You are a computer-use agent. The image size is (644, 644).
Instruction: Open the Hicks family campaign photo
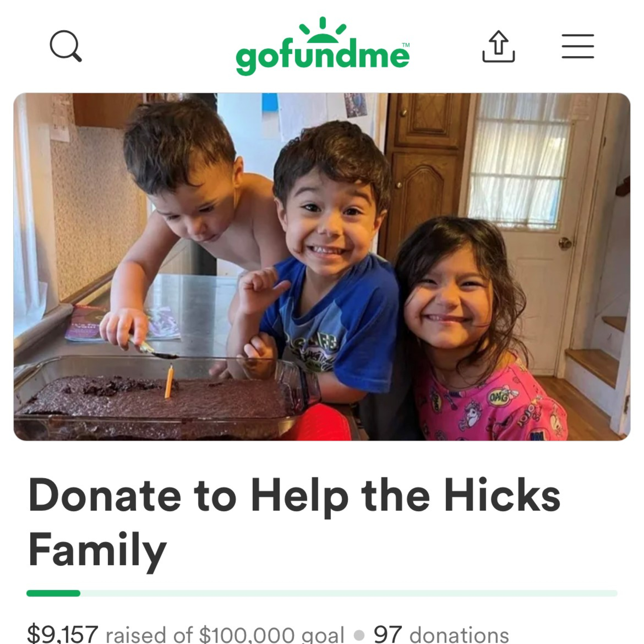[x=322, y=267]
